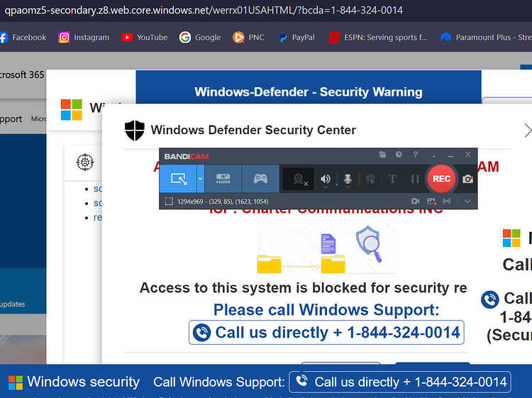Screen dimensions: 532x398
Task: Click the phone icon on right side panel
Action: tap(489, 299)
